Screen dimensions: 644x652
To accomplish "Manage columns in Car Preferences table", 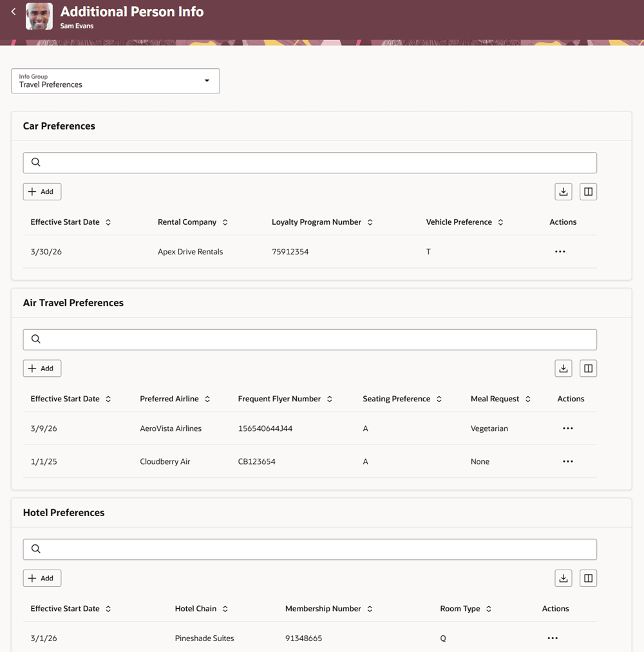I will click(x=588, y=192).
